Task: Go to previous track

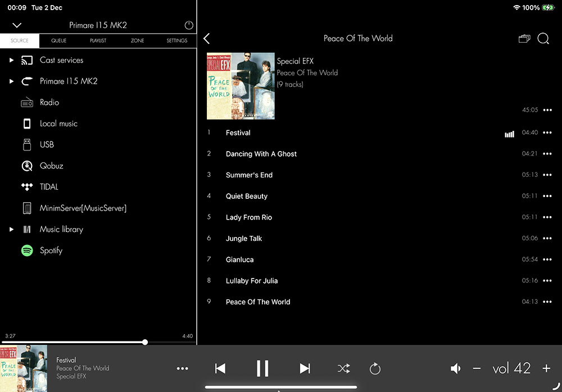Action: (220, 368)
